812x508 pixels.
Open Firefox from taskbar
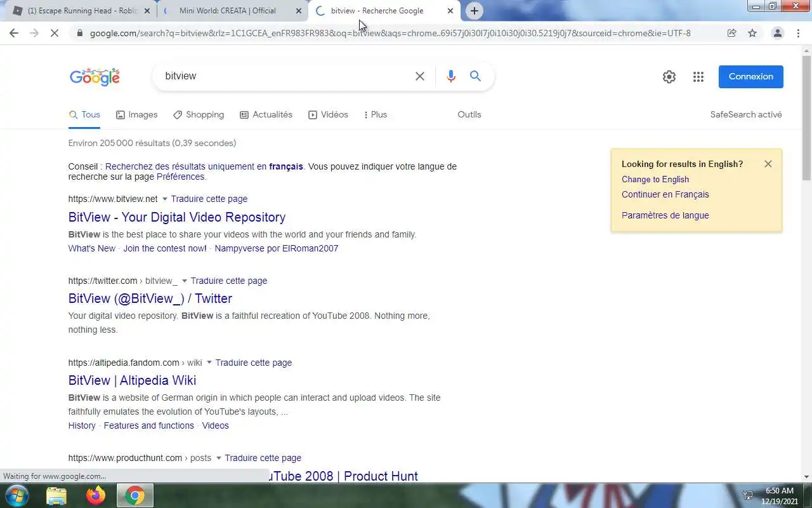coord(96,495)
